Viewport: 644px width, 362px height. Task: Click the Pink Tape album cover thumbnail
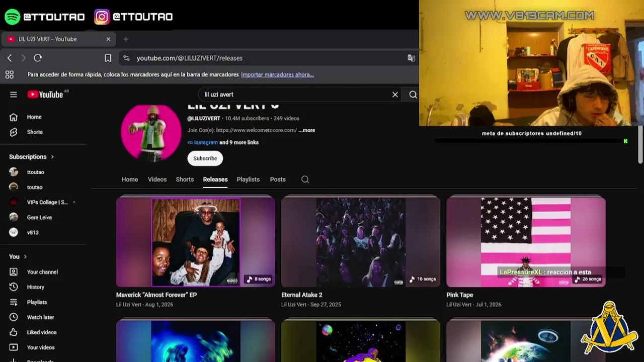click(x=526, y=242)
